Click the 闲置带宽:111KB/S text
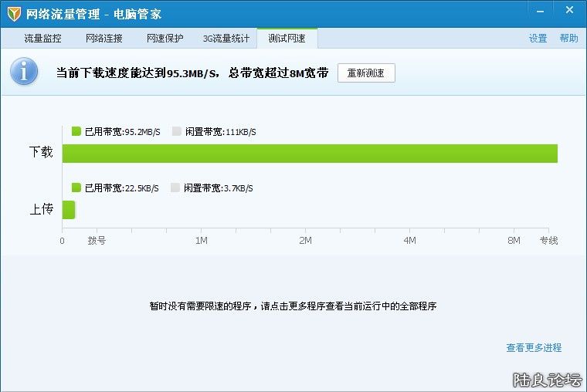 coord(220,132)
